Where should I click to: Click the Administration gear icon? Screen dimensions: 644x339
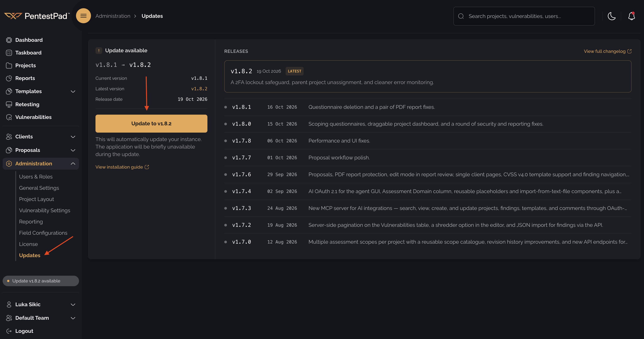click(x=9, y=164)
